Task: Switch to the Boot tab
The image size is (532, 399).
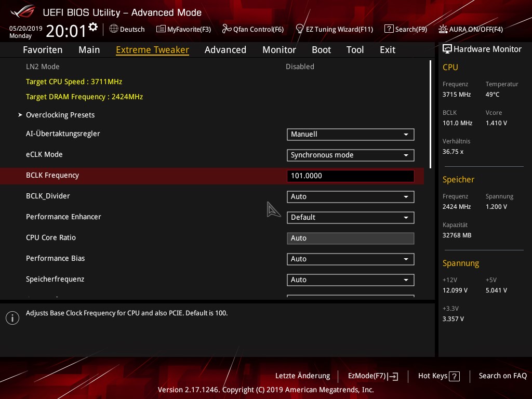Action: coord(321,50)
